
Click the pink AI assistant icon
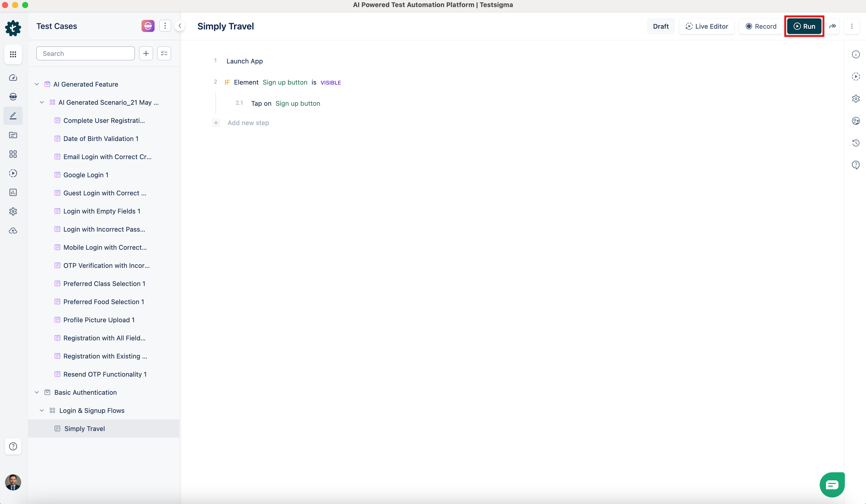click(x=148, y=26)
